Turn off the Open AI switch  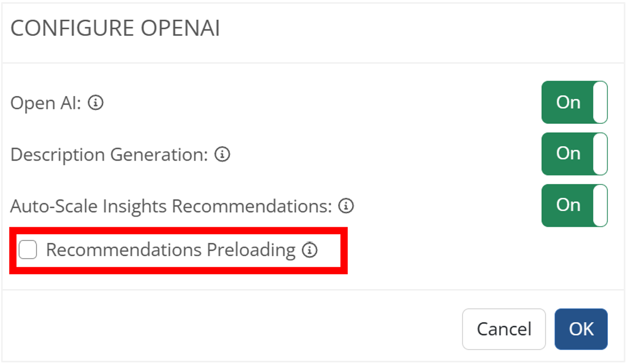[574, 102]
